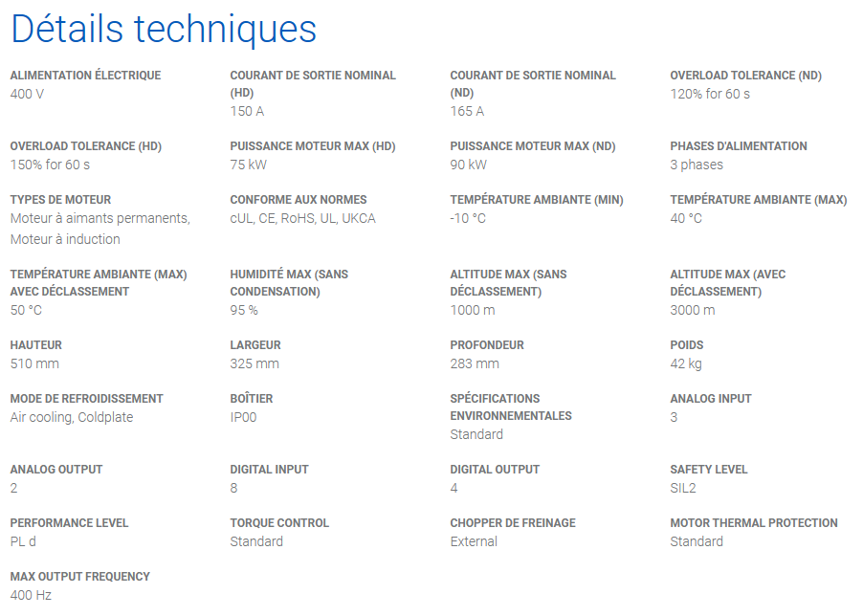Click the 'Détails techniques' heading
863x616 pixels.
click(x=164, y=30)
